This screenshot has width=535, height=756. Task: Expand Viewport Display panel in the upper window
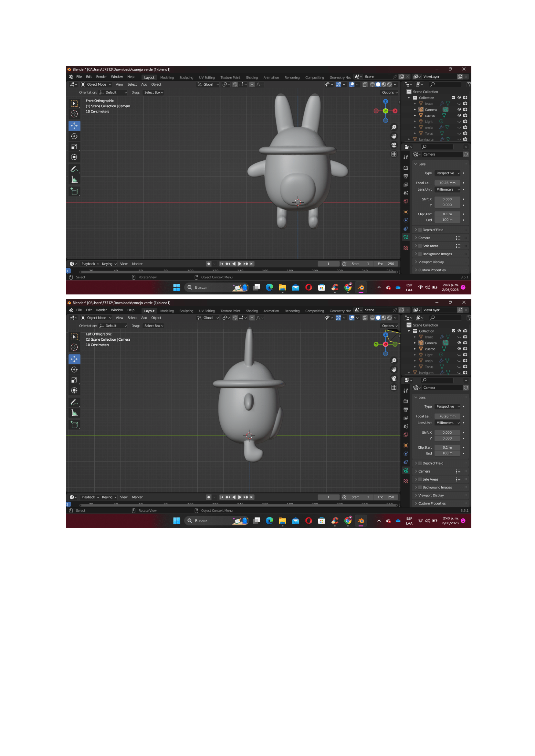click(x=431, y=262)
